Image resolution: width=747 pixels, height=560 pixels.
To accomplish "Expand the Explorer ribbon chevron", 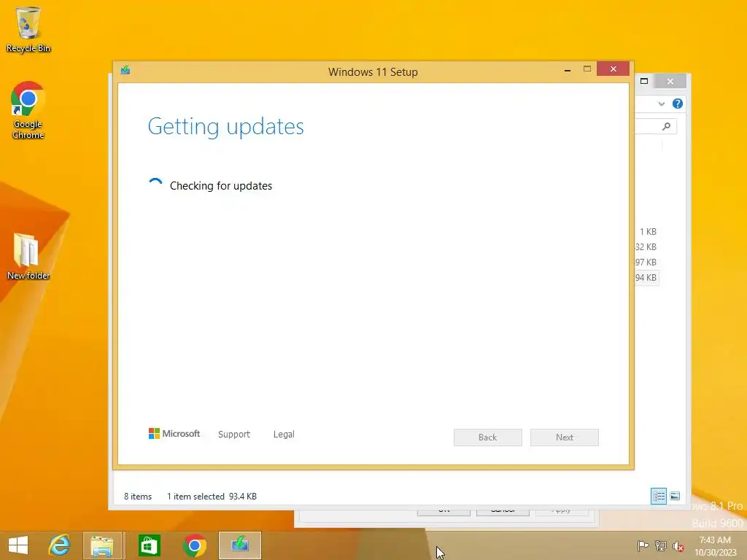I will tap(661, 104).
